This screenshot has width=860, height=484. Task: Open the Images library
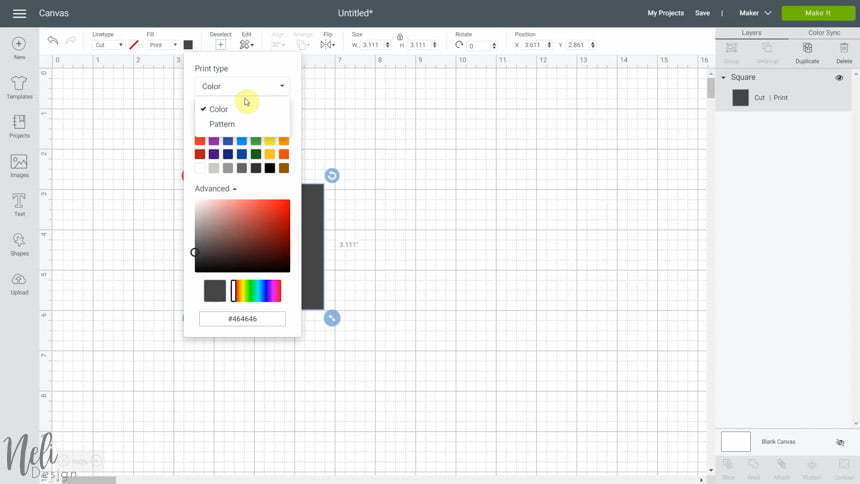click(x=19, y=165)
